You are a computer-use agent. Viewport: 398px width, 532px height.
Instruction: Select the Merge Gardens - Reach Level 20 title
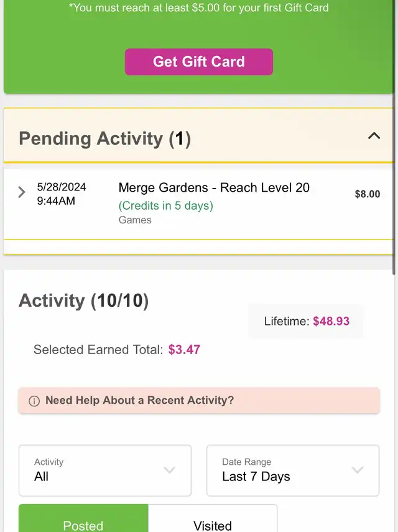[x=214, y=188]
